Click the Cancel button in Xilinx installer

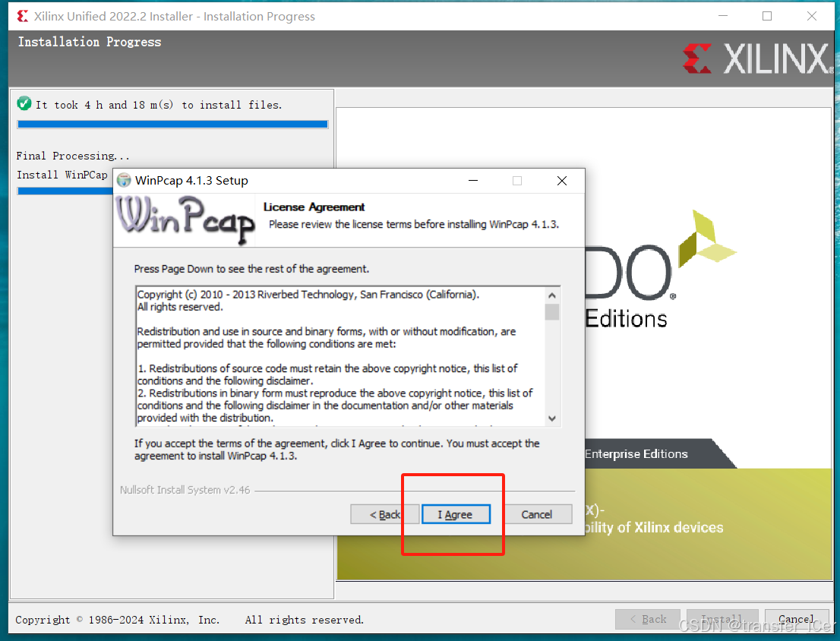[x=796, y=619]
